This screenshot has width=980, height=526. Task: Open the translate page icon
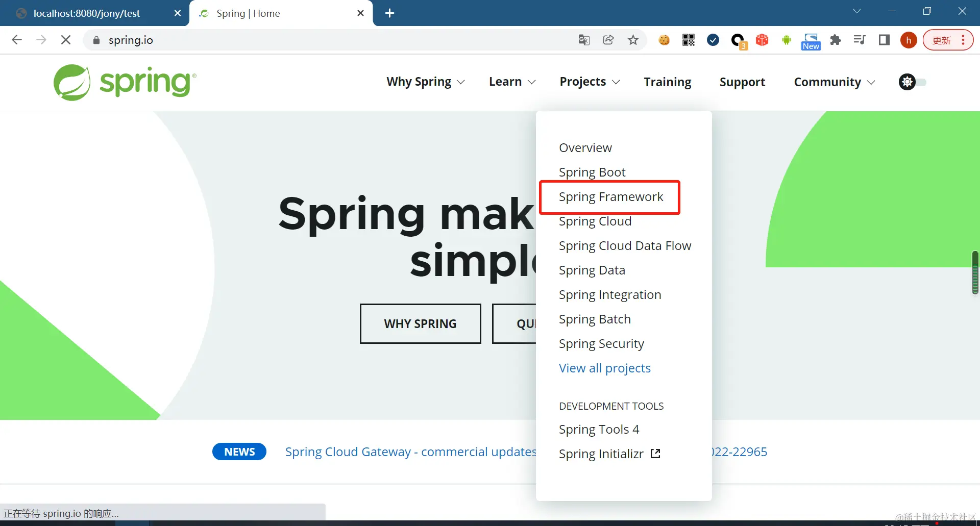[x=584, y=40]
